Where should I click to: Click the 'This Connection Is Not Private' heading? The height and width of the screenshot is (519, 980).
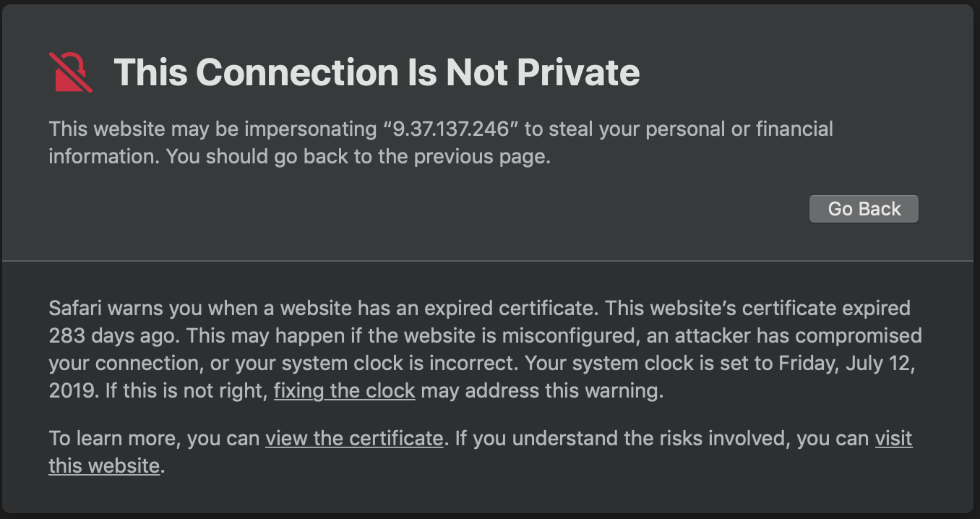pyautogui.click(x=377, y=72)
